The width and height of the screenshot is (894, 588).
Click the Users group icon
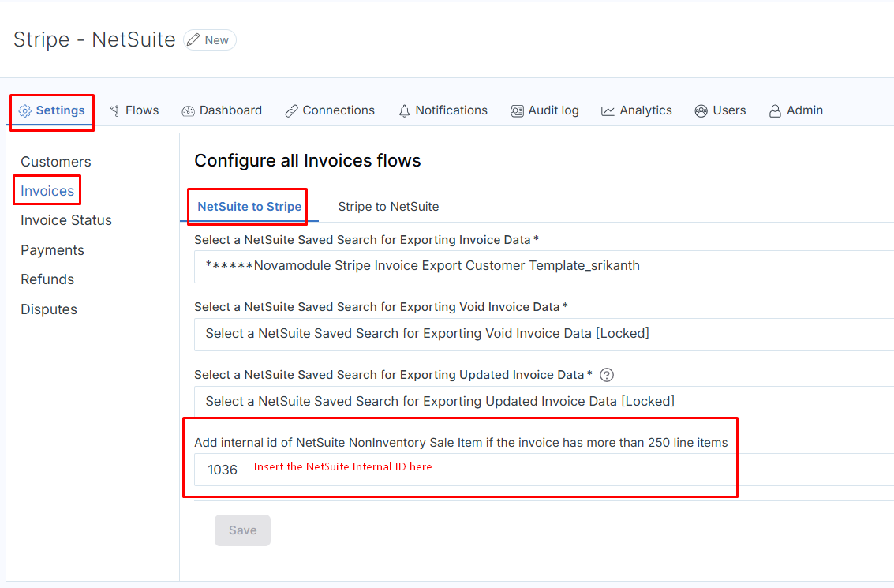pyautogui.click(x=701, y=110)
